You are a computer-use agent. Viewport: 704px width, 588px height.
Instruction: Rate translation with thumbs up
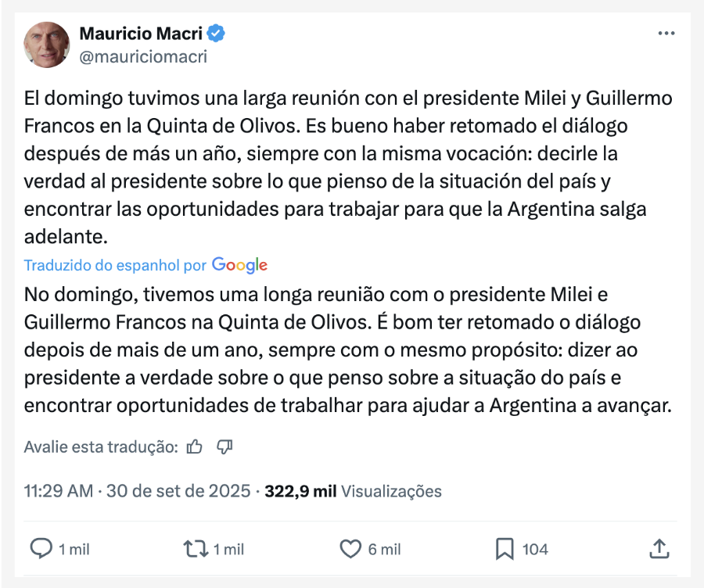coord(195,447)
